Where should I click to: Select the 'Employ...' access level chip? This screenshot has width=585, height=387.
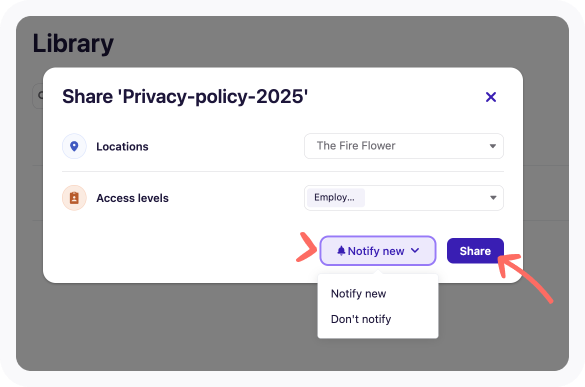[x=335, y=197]
